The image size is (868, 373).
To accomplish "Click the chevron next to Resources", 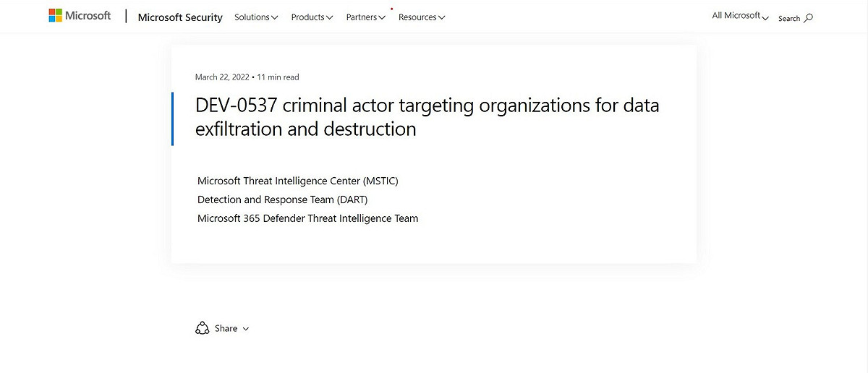I will pos(442,18).
